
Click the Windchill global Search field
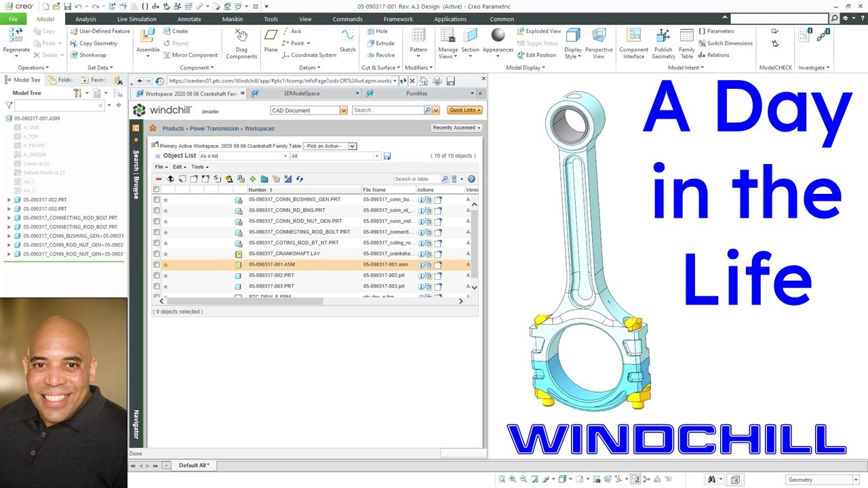point(388,110)
